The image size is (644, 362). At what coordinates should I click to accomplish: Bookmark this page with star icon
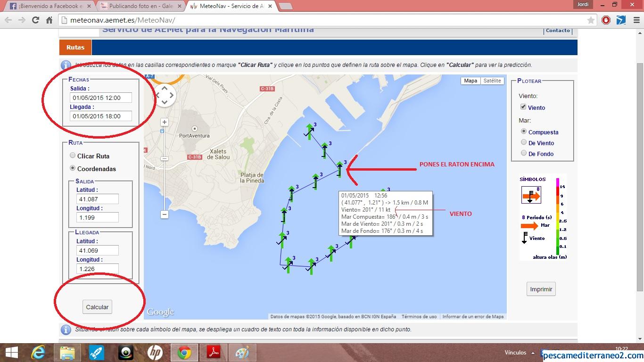click(591, 20)
